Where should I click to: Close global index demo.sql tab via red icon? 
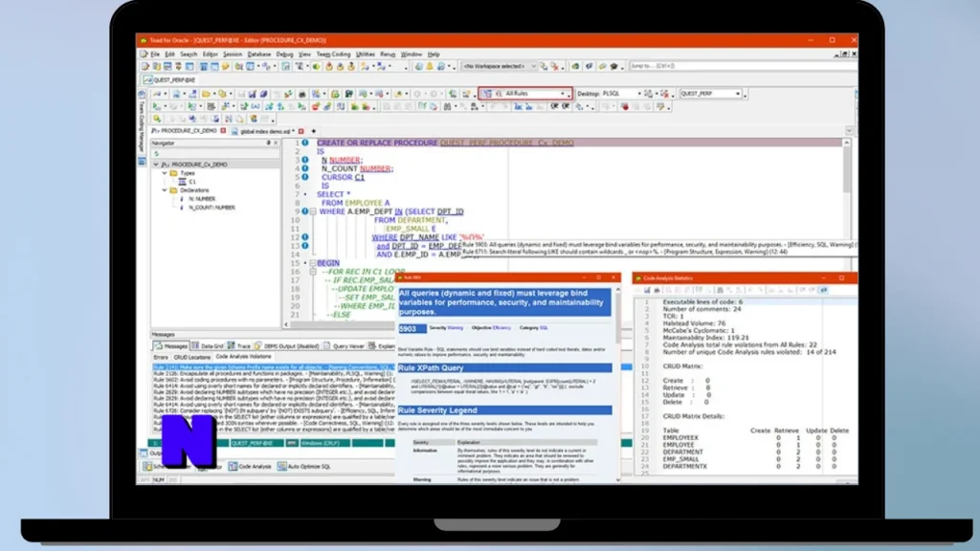301,131
